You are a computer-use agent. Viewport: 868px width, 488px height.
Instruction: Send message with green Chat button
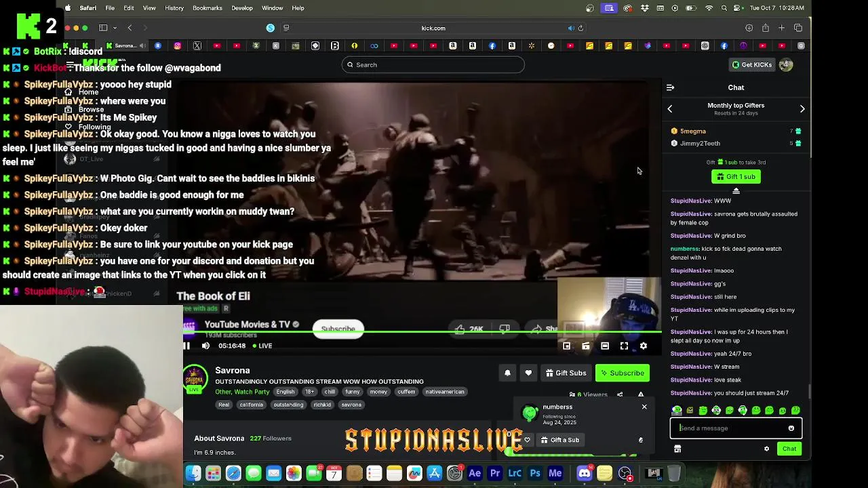pyautogui.click(x=789, y=449)
